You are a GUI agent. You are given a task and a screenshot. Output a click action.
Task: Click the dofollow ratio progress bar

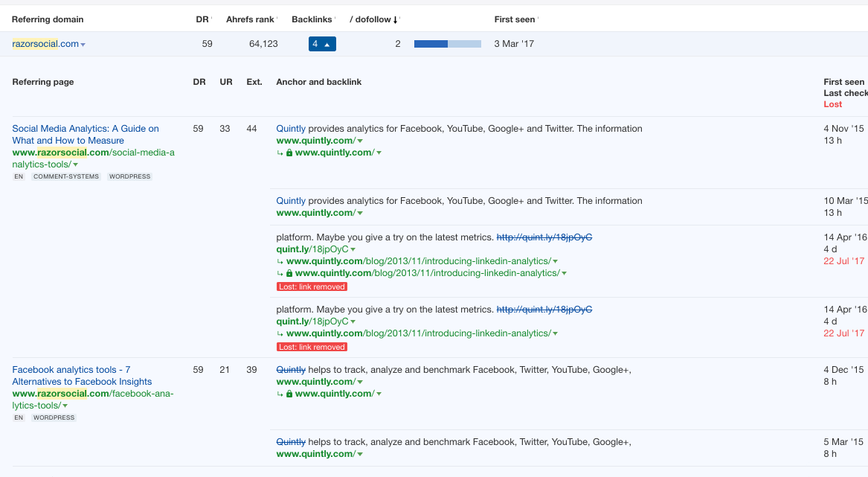pyautogui.click(x=446, y=44)
